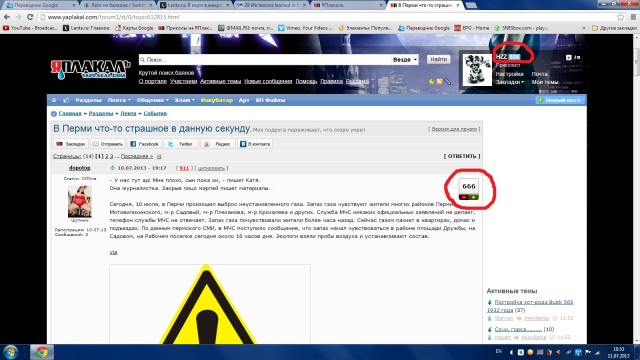Click the pencil icon beside the profile block
Screen dimensions: 640x360
click(x=448, y=82)
